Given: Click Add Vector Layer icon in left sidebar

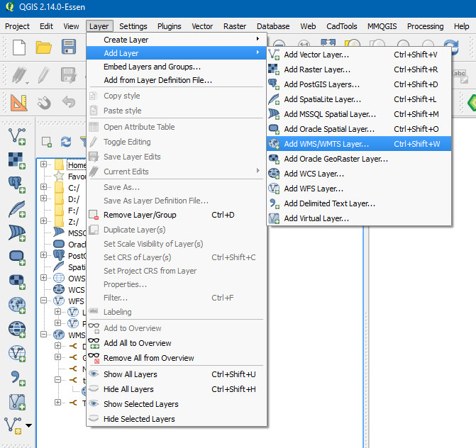Looking at the screenshot, I should pos(17,137).
